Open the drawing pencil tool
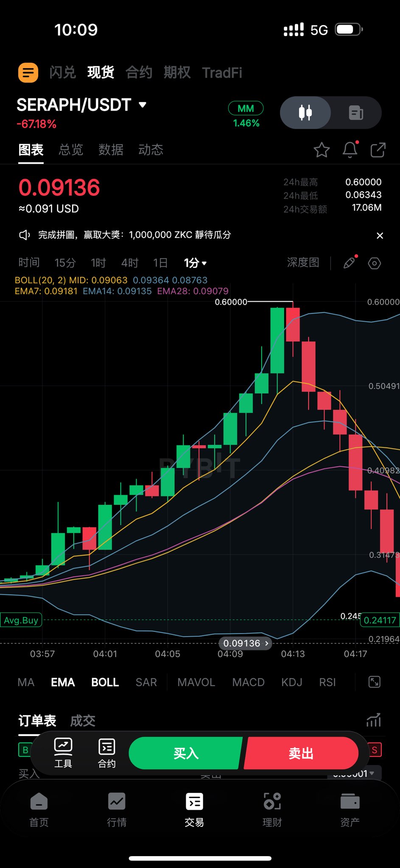Image resolution: width=400 pixels, height=868 pixels. click(x=350, y=263)
